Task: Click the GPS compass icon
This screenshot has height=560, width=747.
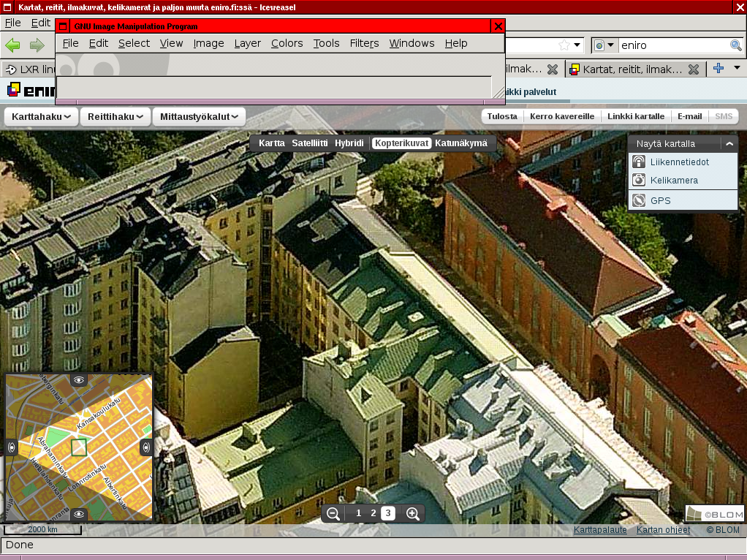Action: tap(639, 200)
